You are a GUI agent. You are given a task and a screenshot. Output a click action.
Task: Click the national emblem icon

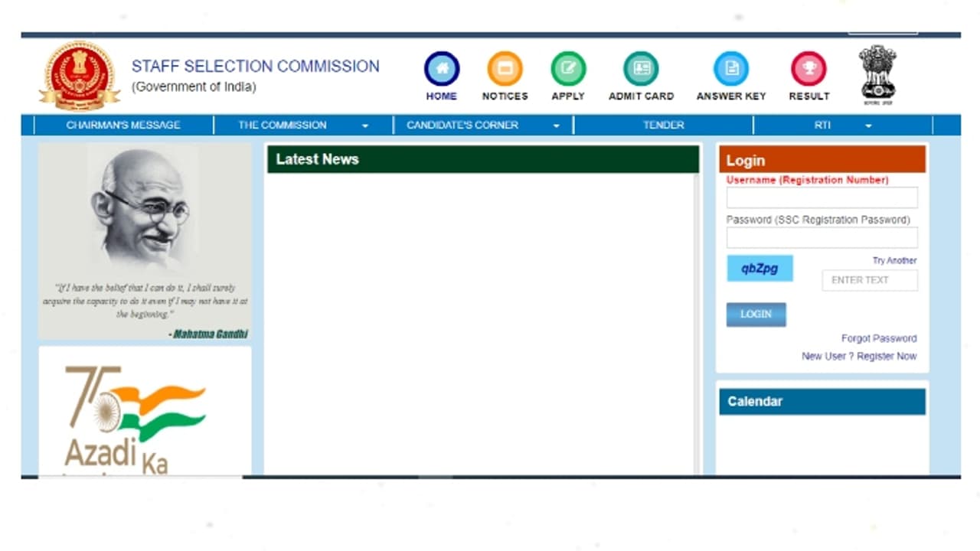tap(877, 73)
